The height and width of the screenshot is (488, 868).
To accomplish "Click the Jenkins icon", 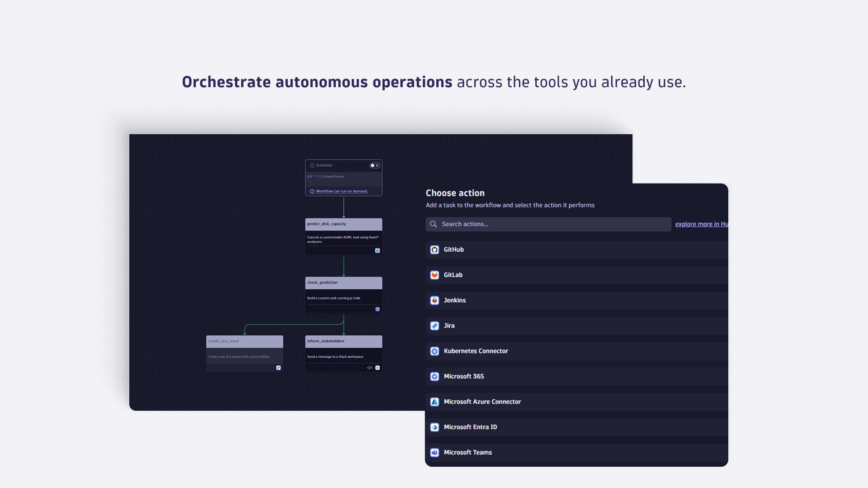I will point(434,300).
